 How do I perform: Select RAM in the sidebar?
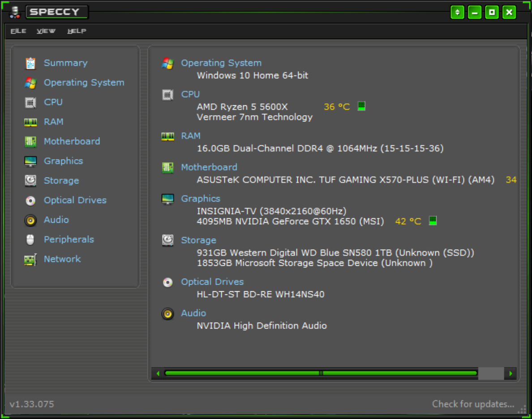point(54,122)
